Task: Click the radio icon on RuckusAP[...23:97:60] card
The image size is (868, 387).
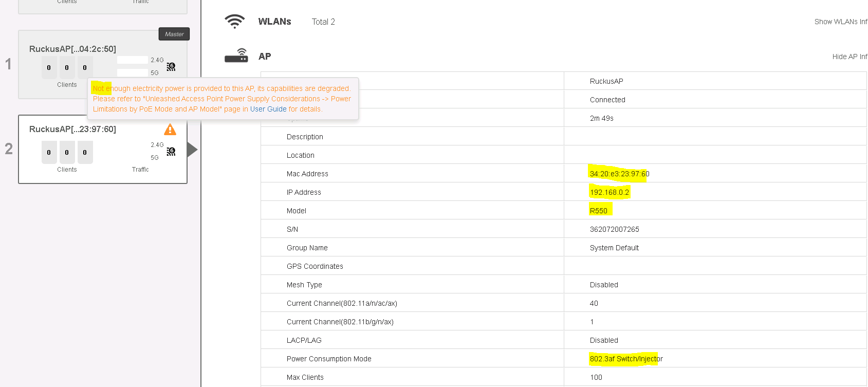Action: [x=171, y=152]
